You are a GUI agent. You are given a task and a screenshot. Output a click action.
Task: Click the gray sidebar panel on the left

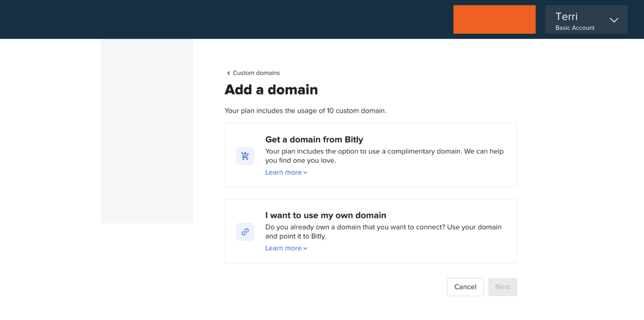[x=147, y=131]
